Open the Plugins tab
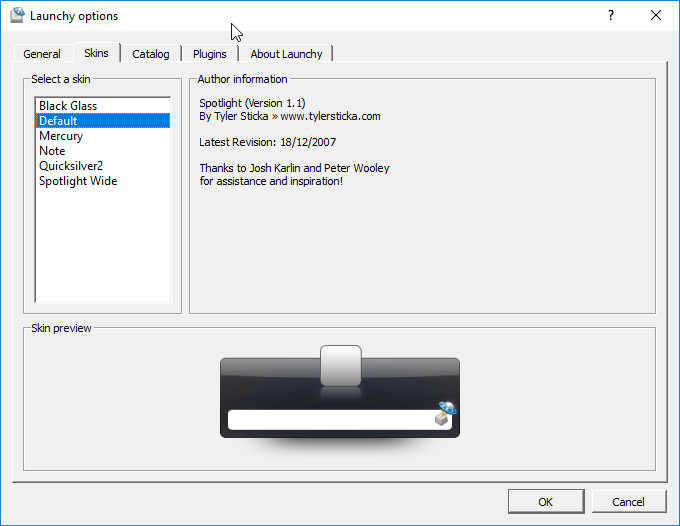Screen dimensions: 680x526 click(x=209, y=54)
